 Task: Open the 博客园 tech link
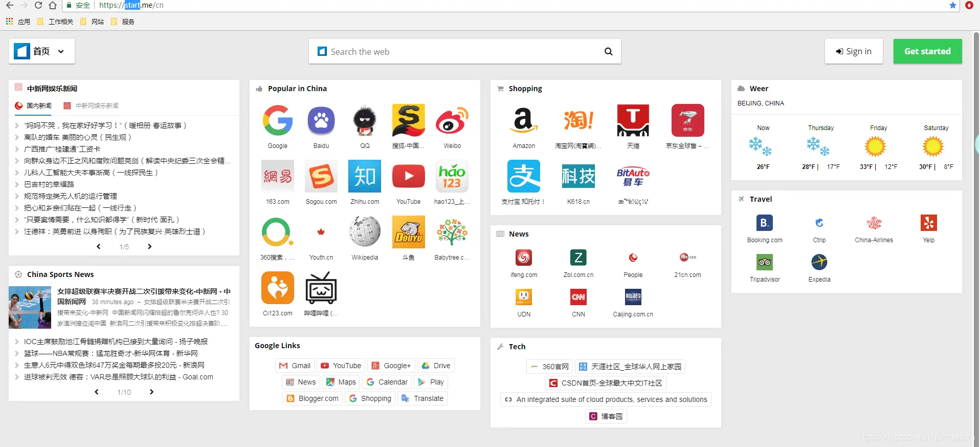tap(606, 416)
